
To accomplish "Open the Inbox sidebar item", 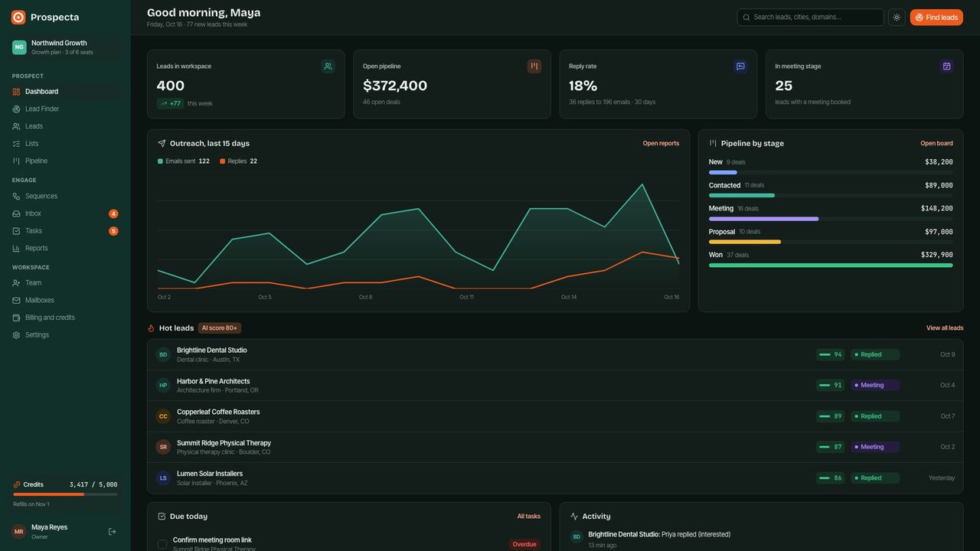I will tap(65, 214).
